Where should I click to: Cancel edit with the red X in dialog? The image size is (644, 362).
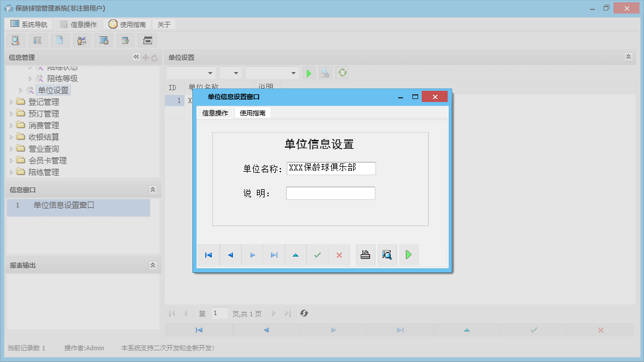(x=339, y=255)
